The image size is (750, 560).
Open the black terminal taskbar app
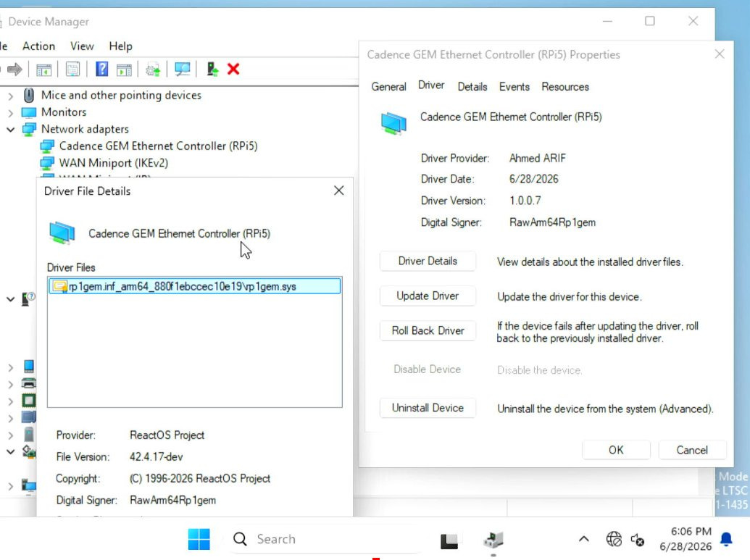(449, 540)
